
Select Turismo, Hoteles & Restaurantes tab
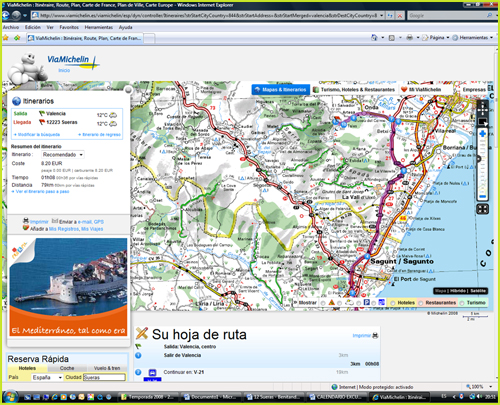click(354, 90)
